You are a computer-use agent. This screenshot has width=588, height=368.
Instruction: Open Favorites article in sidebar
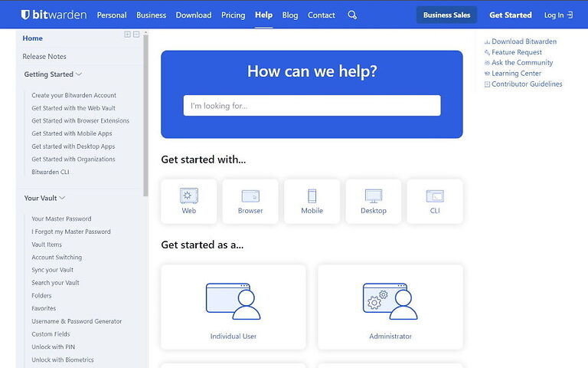click(x=44, y=308)
